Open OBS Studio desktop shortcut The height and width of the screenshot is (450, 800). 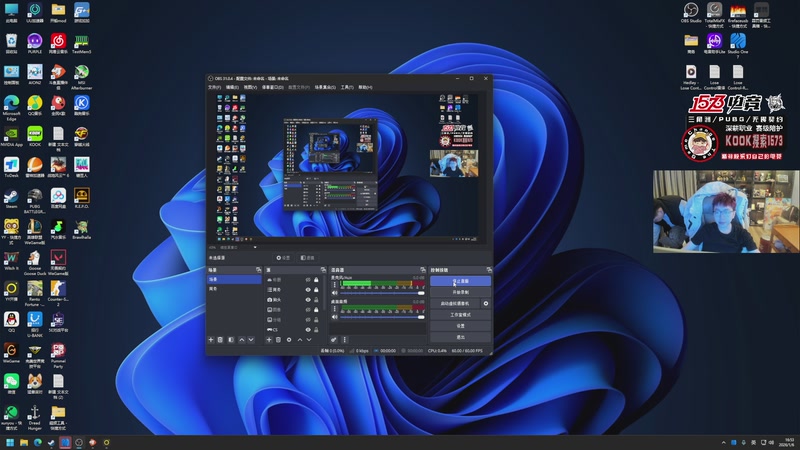tap(691, 13)
